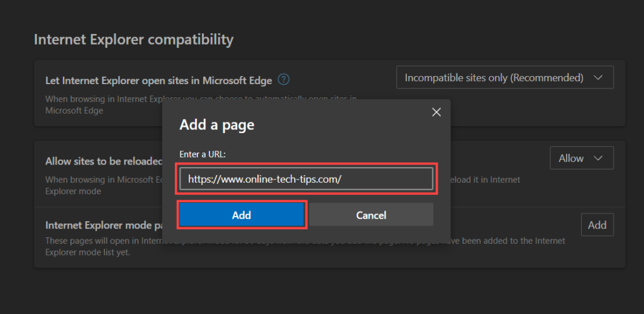Open the Incompatible sites only (Recommended) dropdown

tap(504, 78)
